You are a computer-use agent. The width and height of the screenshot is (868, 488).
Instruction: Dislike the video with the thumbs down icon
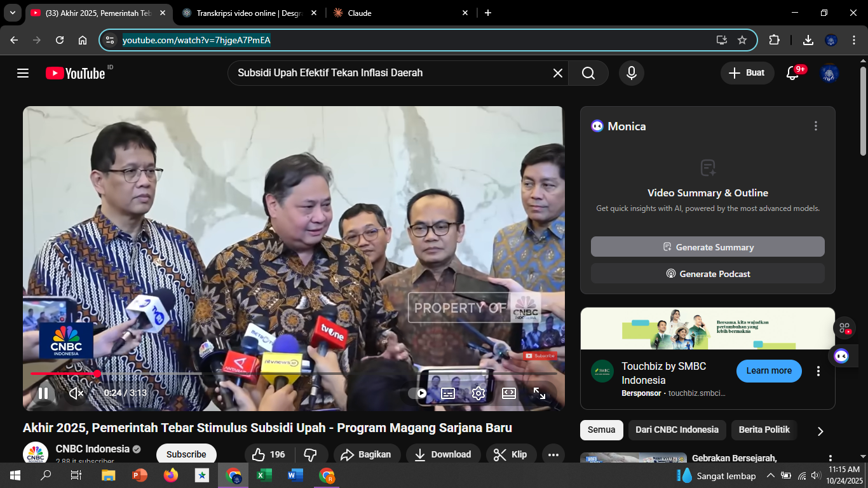(x=311, y=454)
